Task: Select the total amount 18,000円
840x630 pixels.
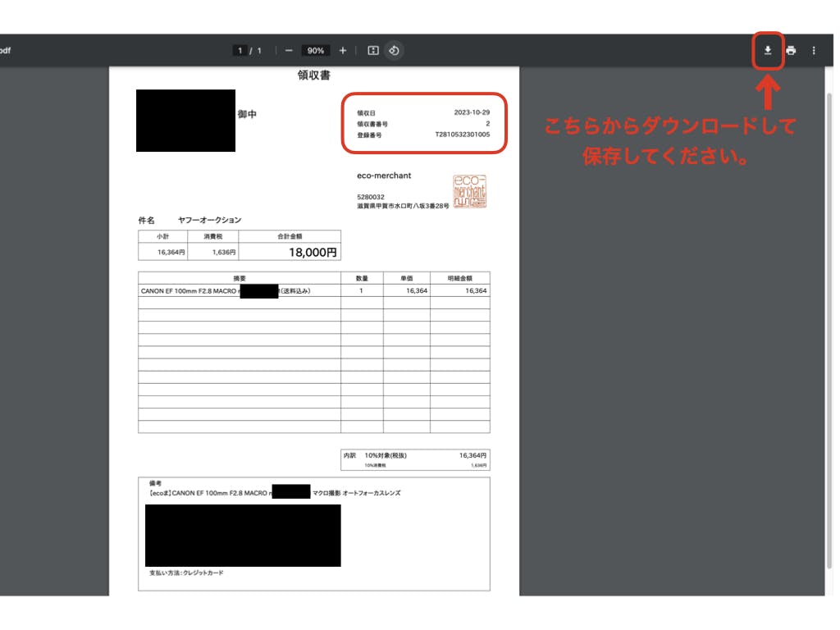Action: pos(313,253)
